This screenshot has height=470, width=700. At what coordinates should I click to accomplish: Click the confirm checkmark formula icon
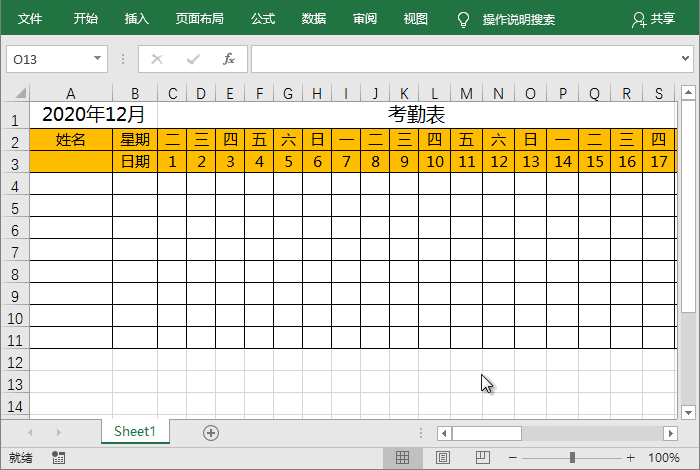point(193,59)
